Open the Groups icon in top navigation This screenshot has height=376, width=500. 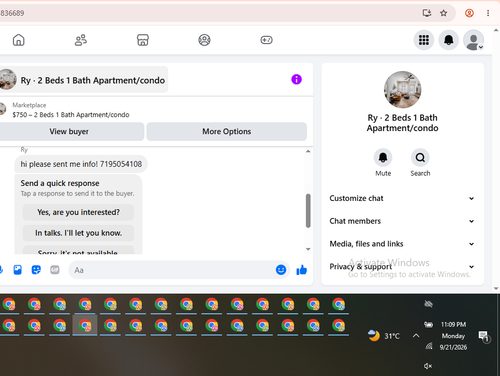pos(204,40)
